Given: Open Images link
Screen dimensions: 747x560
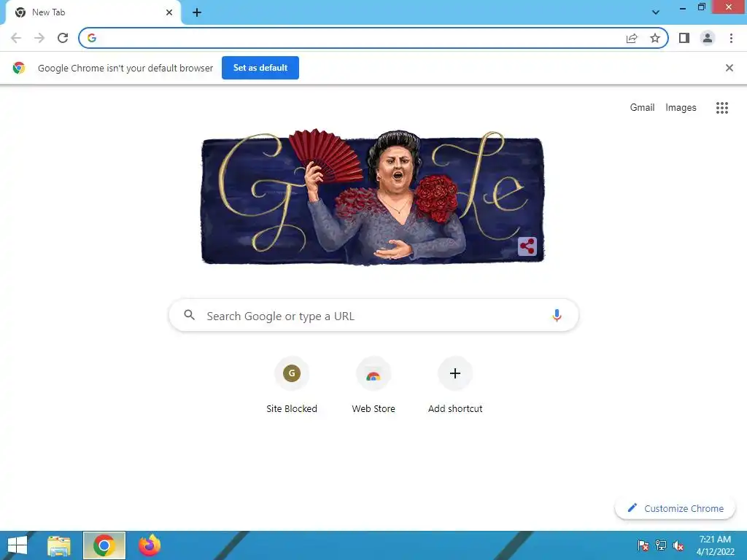Looking at the screenshot, I should click(x=681, y=108).
